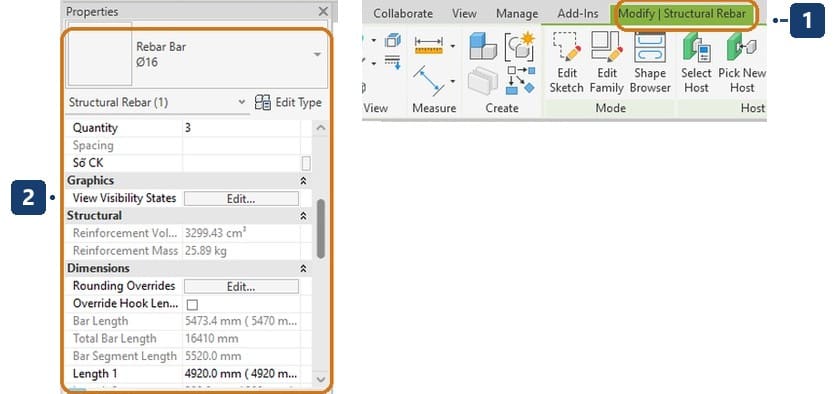The height and width of the screenshot is (394, 837).
Task: Open the Structural Rebar (1) filter dropdown
Action: 242,102
